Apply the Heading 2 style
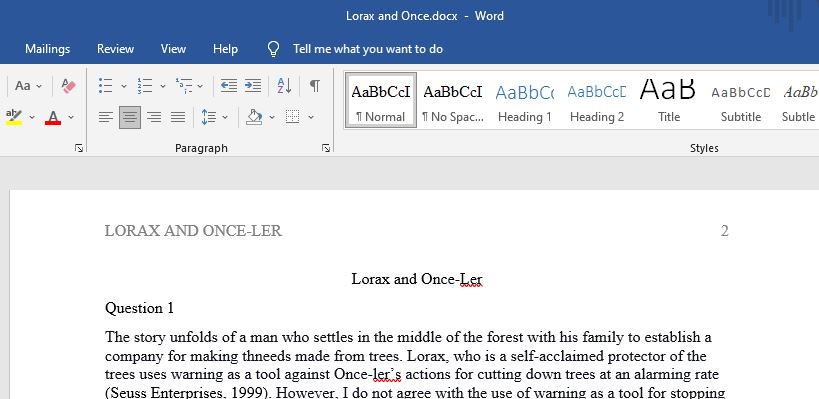Viewport: 819px width, 399px height. [x=596, y=100]
